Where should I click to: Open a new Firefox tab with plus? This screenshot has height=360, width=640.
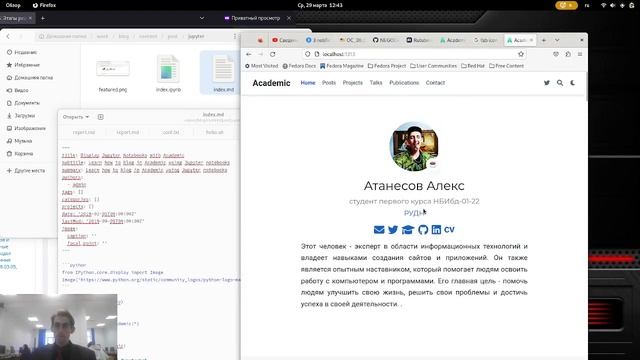[544, 40]
